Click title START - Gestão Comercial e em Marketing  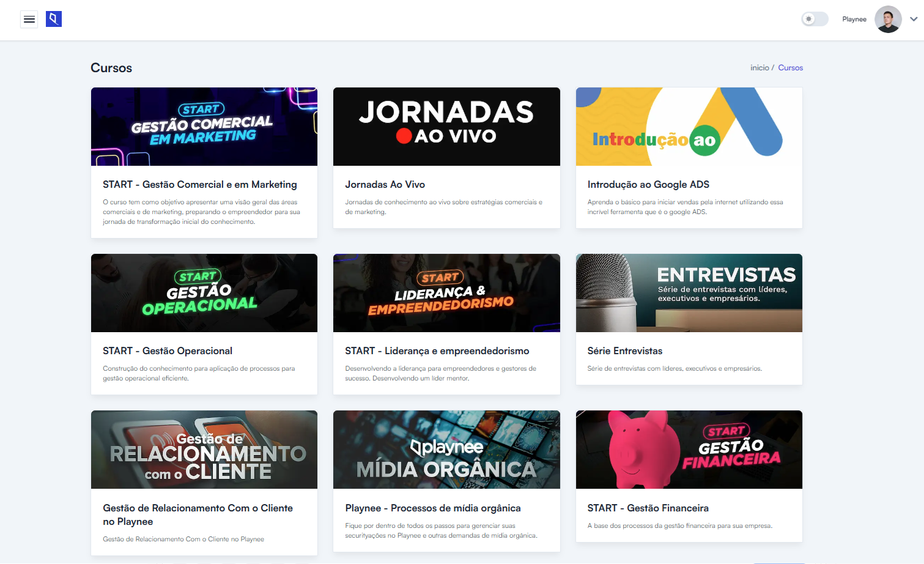pos(200,185)
